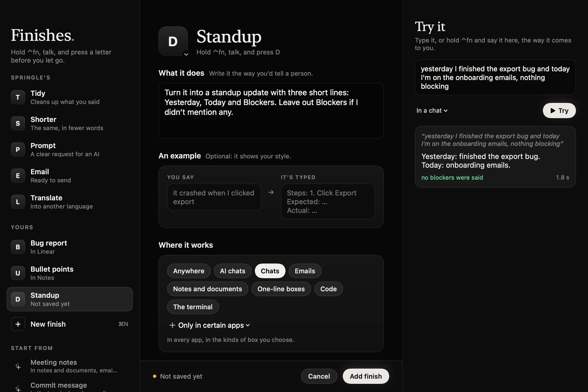The width and height of the screenshot is (588, 392).
Task: Click the T letter icon for Tidy
Action: pyautogui.click(x=18, y=97)
